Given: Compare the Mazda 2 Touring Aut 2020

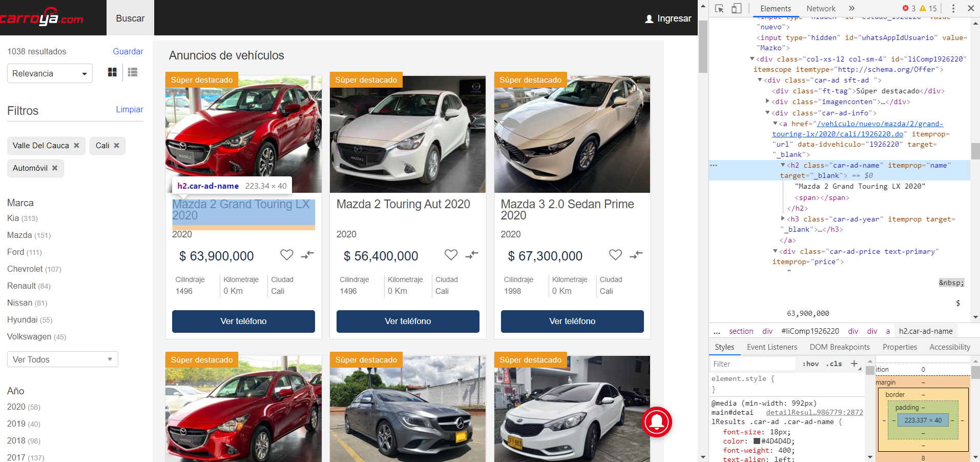Looking at the screenshot, I should pos(472,255).
